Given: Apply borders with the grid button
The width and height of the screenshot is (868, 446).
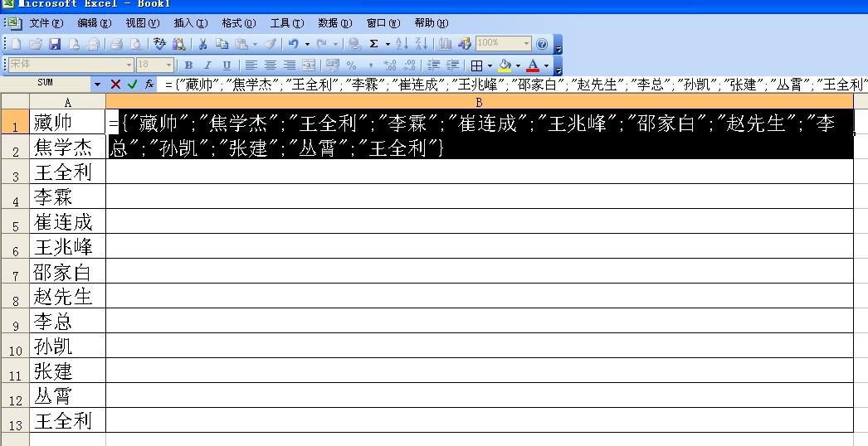Looking at the screenshot, I should point(476,65).
